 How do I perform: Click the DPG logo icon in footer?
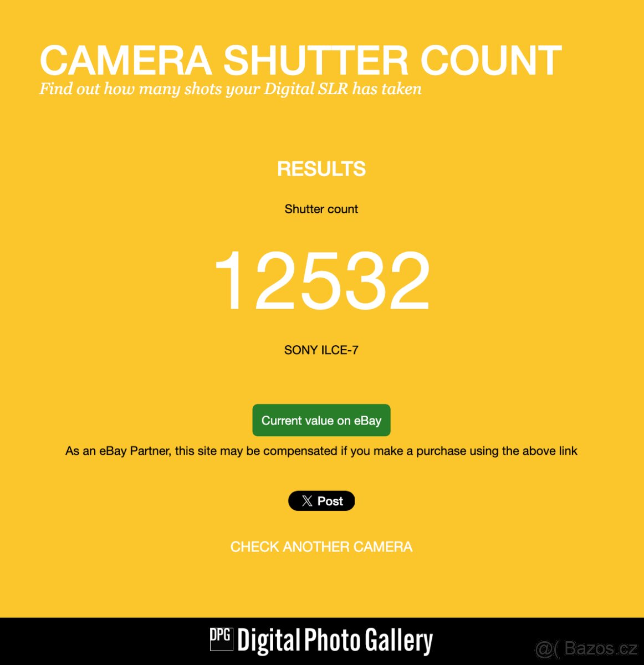221,639
